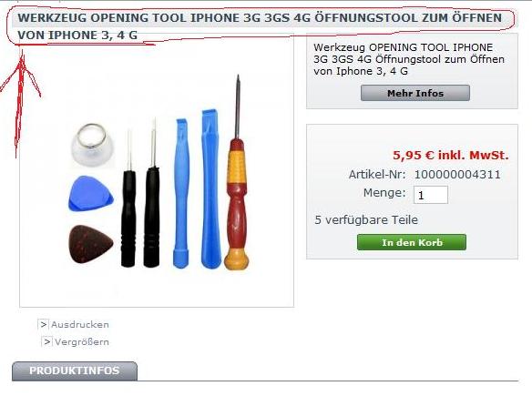Click the narrow blue spudger tool
The width and height of the screenshot is (532, 396).
click(181, 193)
